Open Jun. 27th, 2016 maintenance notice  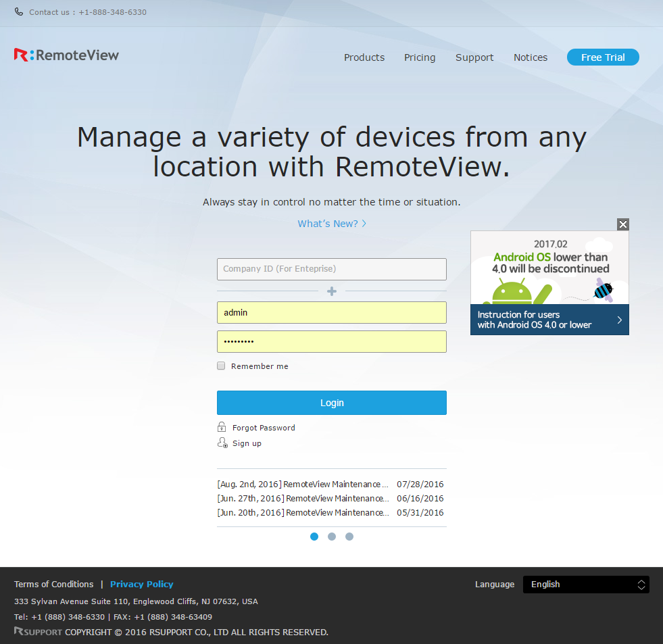pos(303,499)
